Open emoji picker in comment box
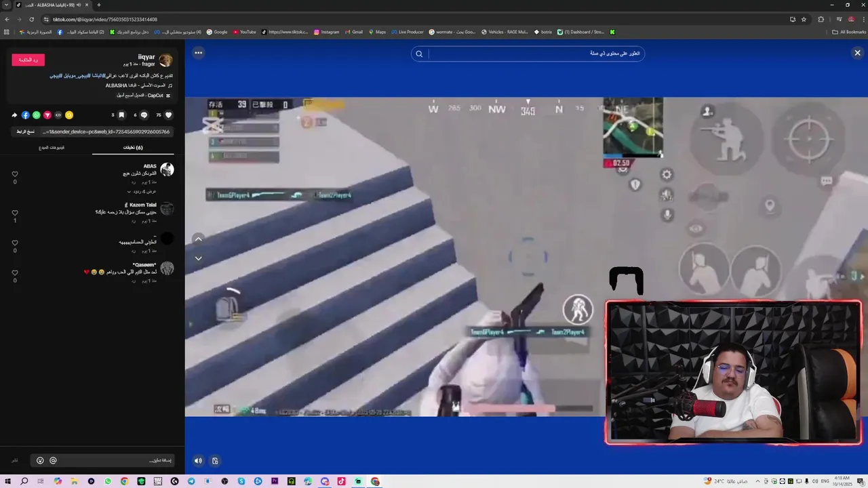 tap(40, 460)
